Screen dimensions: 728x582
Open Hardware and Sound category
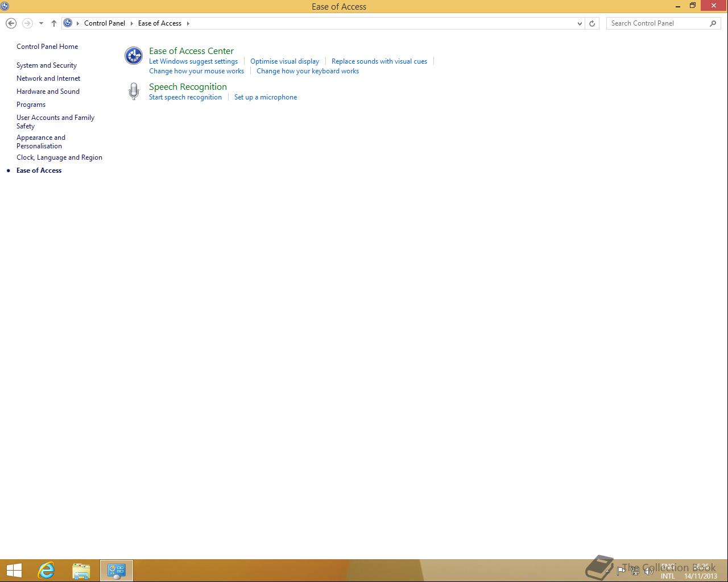tap(48, 92)
